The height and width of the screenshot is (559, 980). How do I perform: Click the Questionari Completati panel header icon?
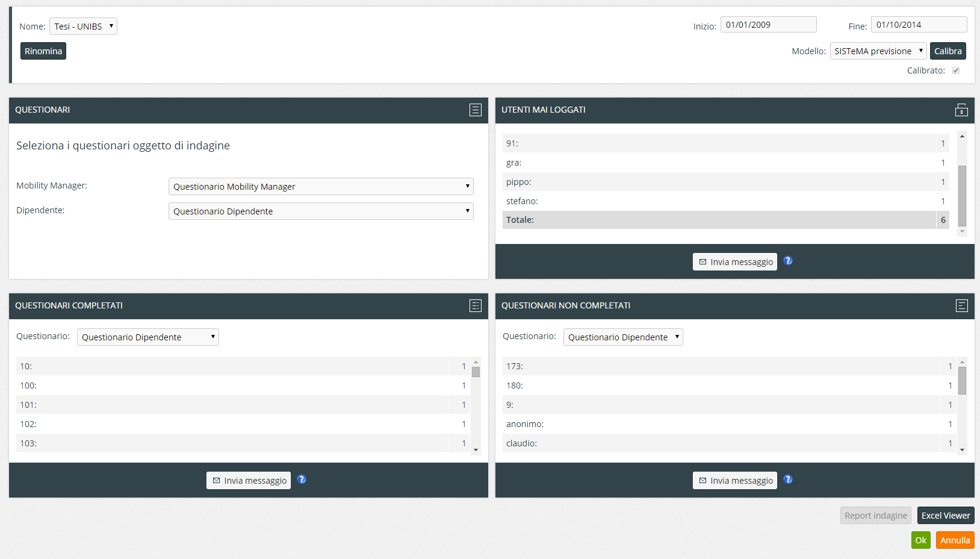[x=476, y=305]
